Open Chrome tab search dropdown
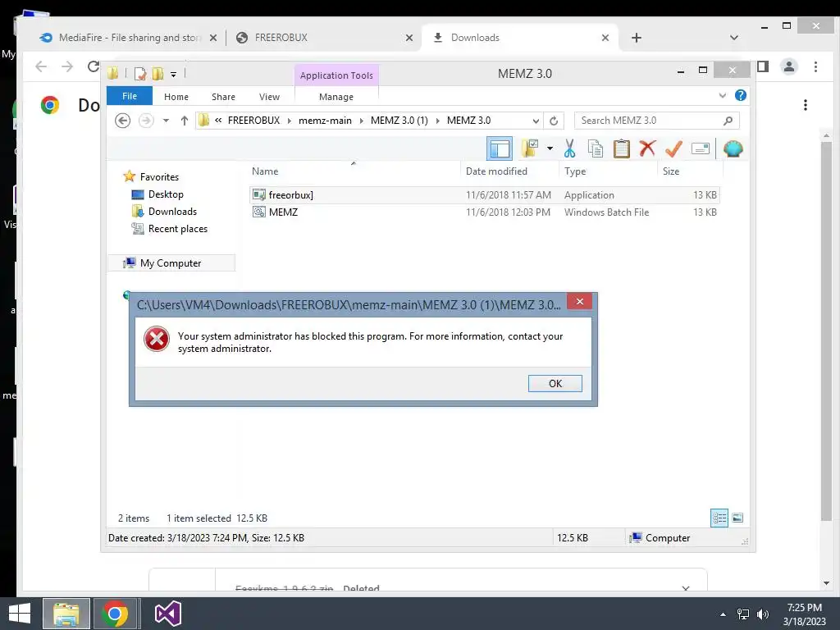The width and height of the screenshot is (840, 630). point(734,38)
